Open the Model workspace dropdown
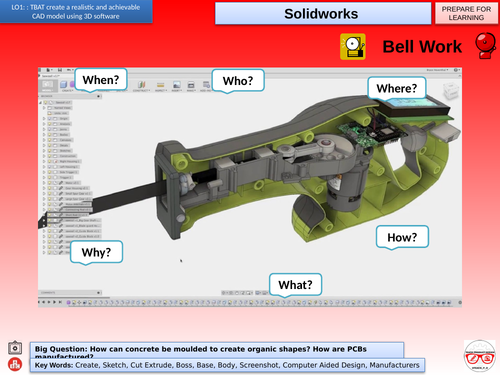The width and height of the screenshot is (500, 375). pos(47,86)
